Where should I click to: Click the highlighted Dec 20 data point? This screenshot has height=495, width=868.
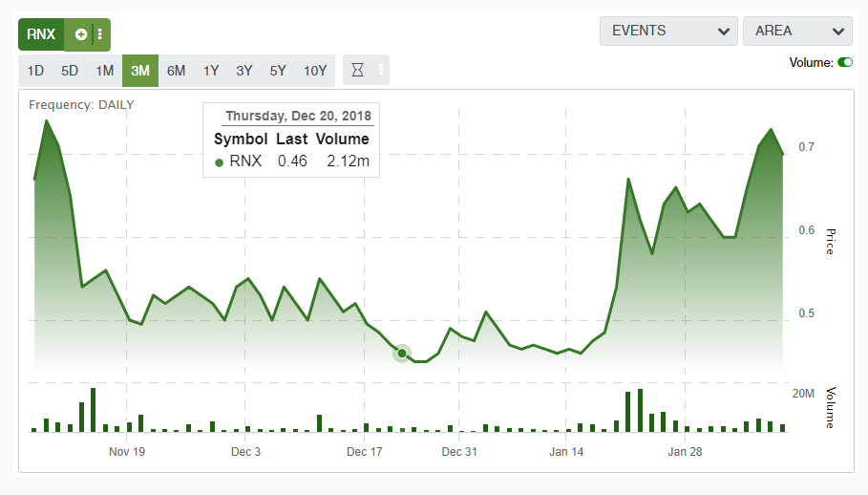point(402,354)
